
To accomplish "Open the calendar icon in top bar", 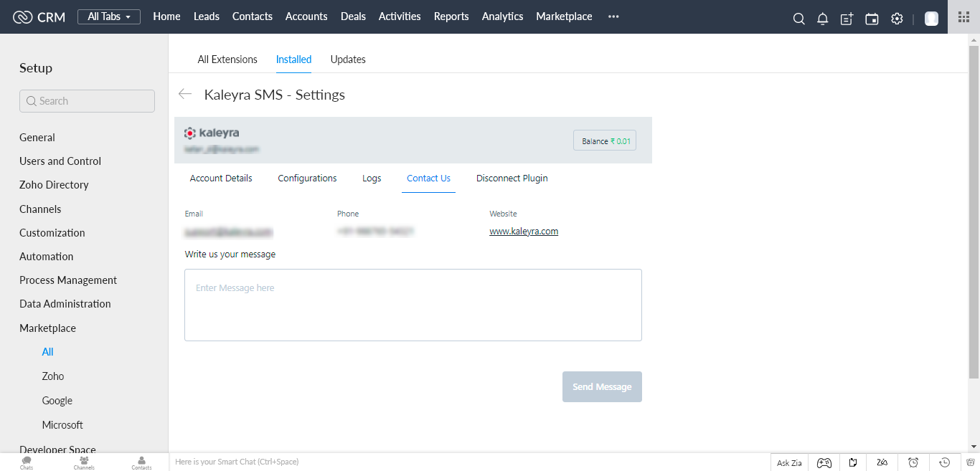I will tap(872, 19).
